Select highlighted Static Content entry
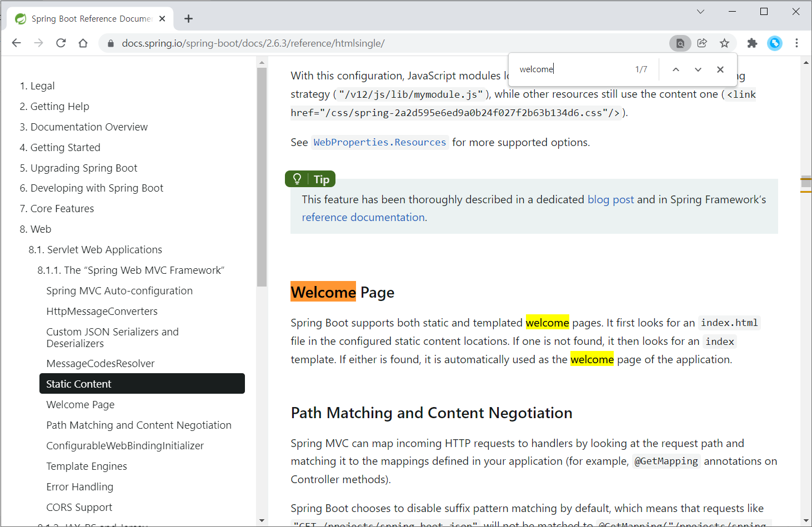The image size is (812, 527). click(x=142, y=384)
